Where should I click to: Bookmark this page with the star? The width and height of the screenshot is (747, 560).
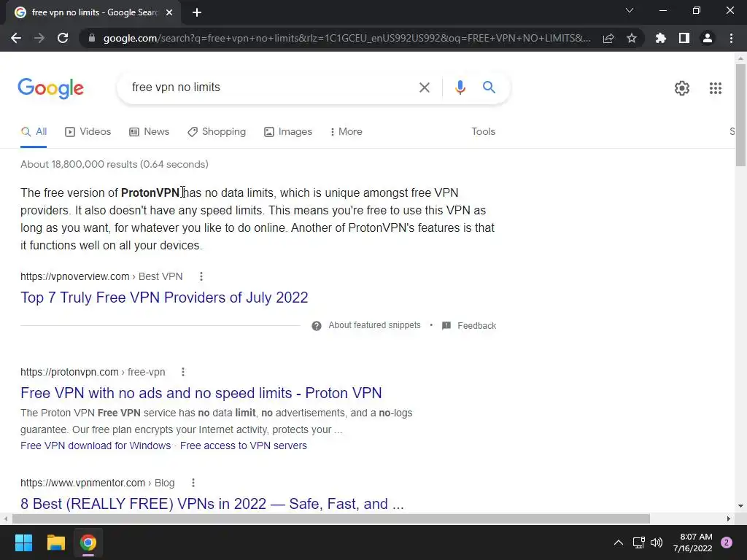[632, 38]
